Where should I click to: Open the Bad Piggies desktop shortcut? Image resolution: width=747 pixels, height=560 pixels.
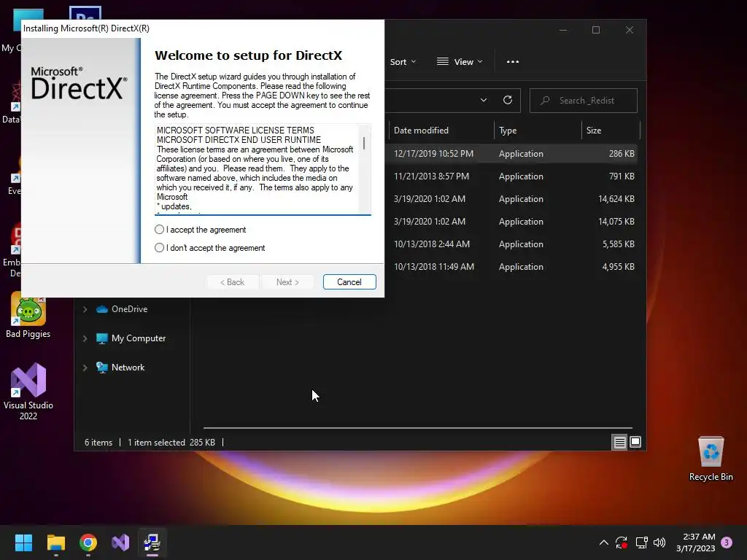coord(28,316)
